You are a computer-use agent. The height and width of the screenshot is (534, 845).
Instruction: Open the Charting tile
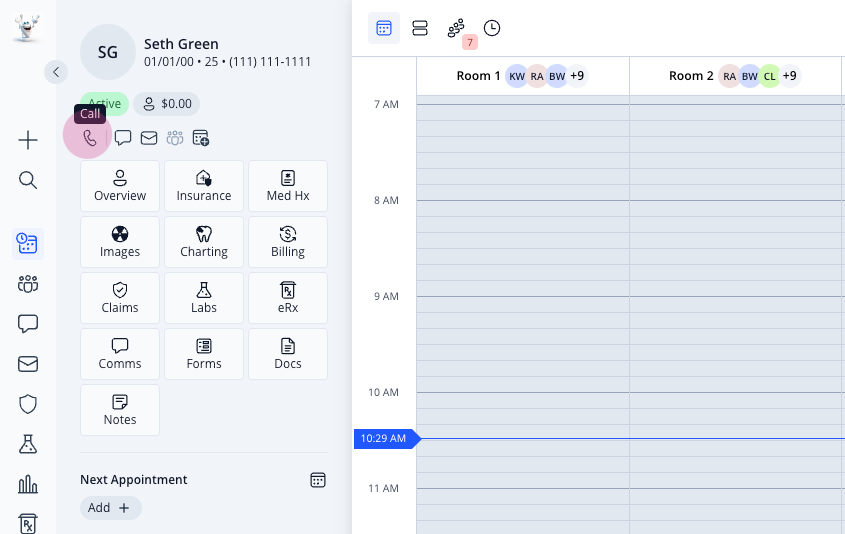coord(204,242)
